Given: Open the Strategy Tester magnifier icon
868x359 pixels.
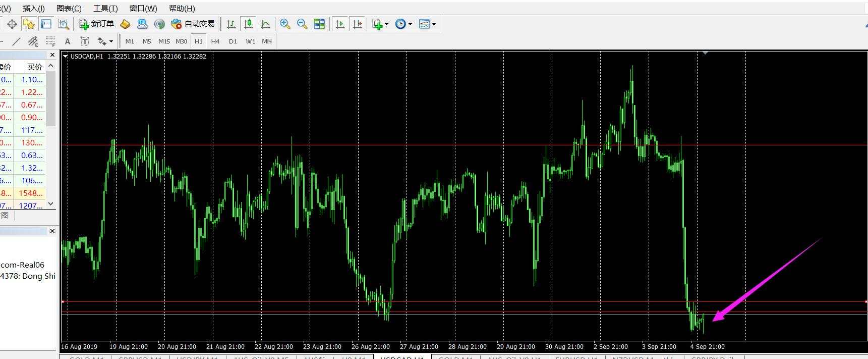Looking at the screenshot, I should coord(63,24).
